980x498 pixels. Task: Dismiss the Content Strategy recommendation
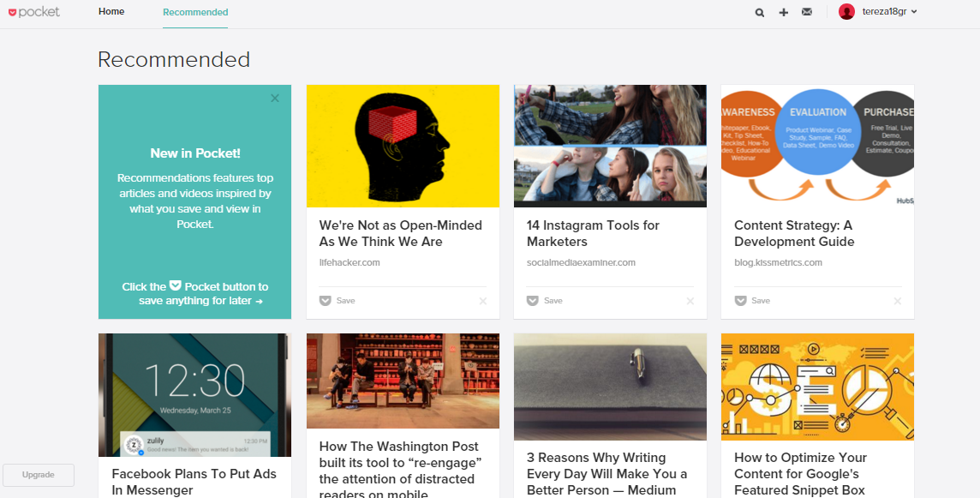[898, 301]
